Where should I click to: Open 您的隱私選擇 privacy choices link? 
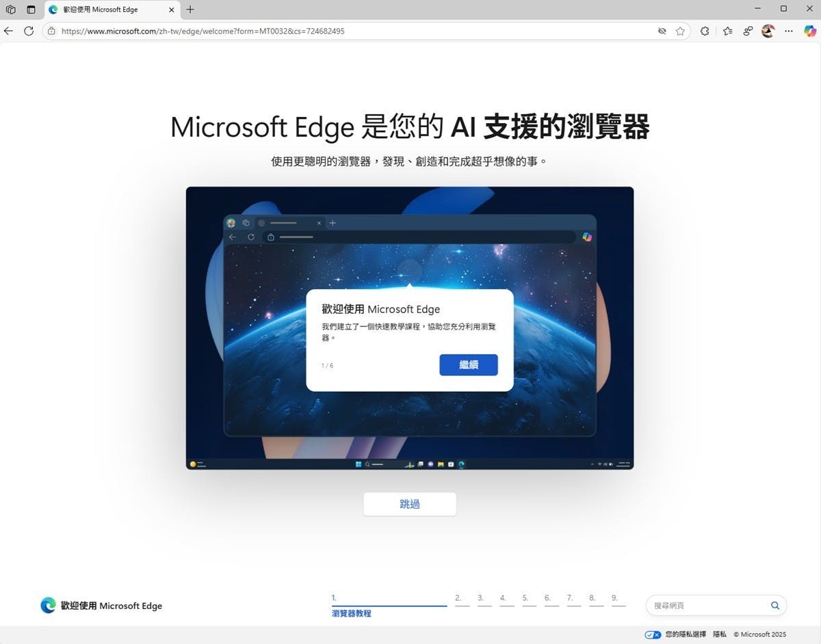coord(686,634)
